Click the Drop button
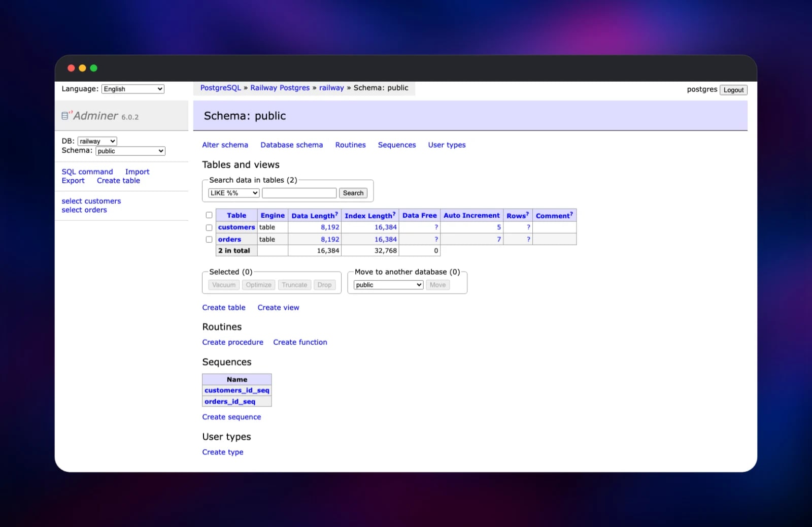The width and height of the screenshot is (812, 527). (324, 285)
